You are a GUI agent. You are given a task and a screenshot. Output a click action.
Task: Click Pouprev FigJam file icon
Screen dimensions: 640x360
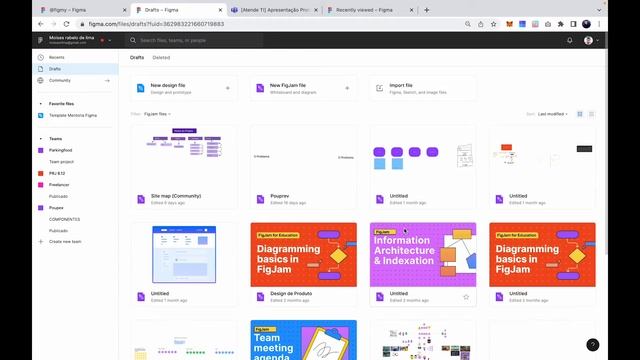click(x=260, y=199)
